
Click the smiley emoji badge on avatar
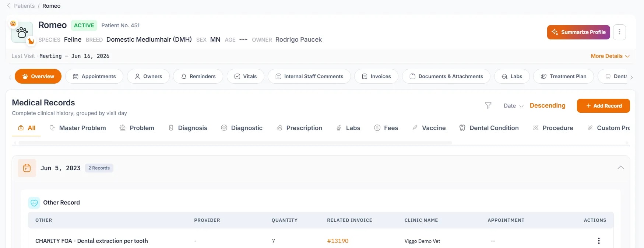(13, 23)
